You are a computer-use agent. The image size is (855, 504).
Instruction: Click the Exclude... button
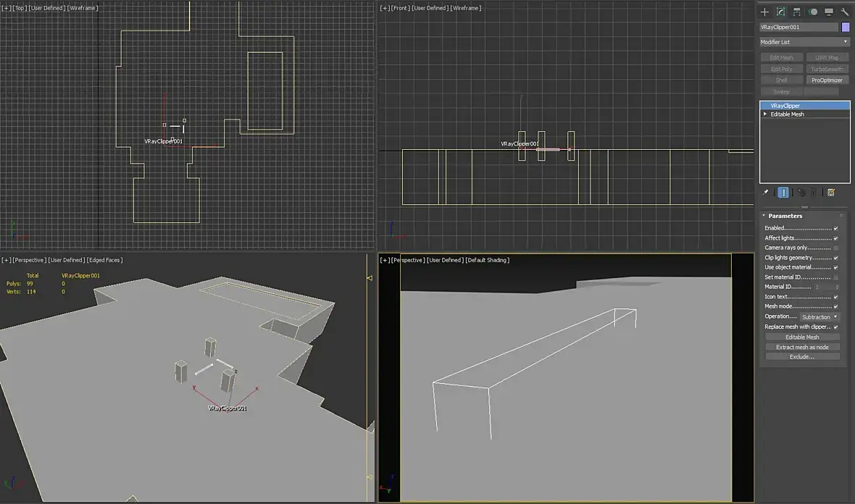[802, 357]
